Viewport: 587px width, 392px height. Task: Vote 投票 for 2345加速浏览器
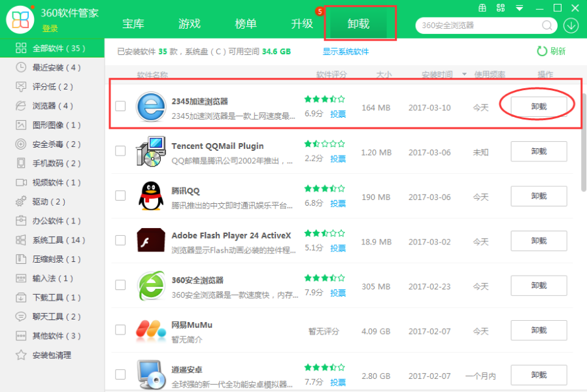tap(338, 114)
